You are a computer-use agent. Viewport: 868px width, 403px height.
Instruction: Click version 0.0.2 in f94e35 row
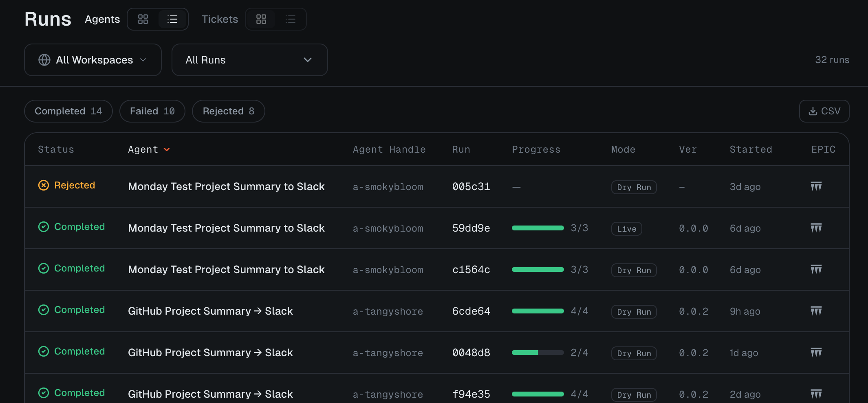point(694,394)
